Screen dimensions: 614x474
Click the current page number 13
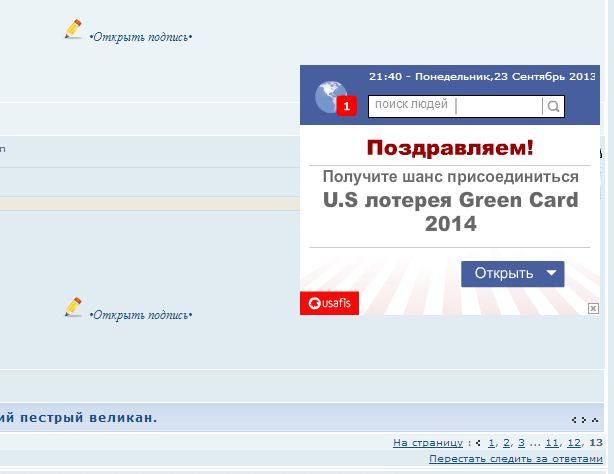pos(596,443)
